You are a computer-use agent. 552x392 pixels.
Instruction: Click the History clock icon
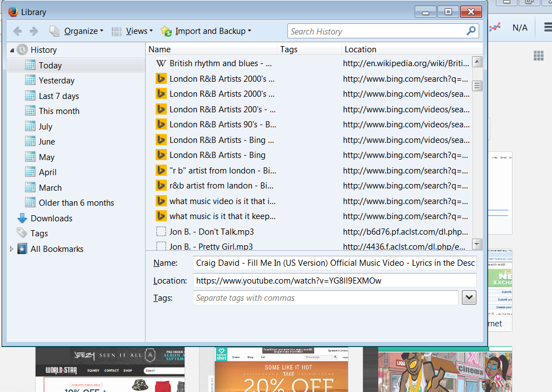point(22,49)
